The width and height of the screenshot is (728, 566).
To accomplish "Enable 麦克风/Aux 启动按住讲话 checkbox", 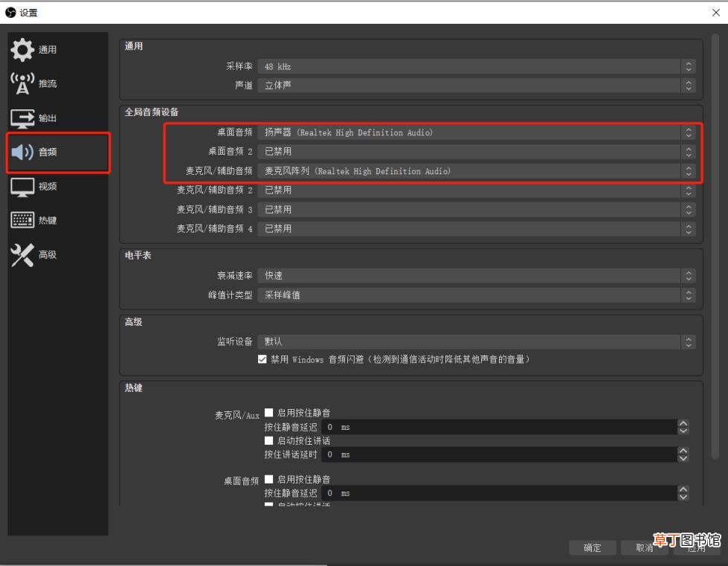I will 269,440.
